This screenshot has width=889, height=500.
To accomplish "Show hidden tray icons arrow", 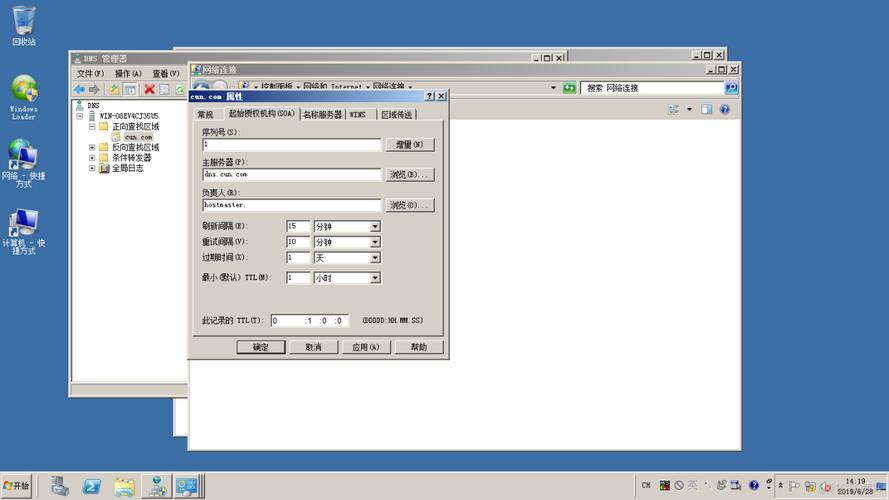I will click(781, 486).
